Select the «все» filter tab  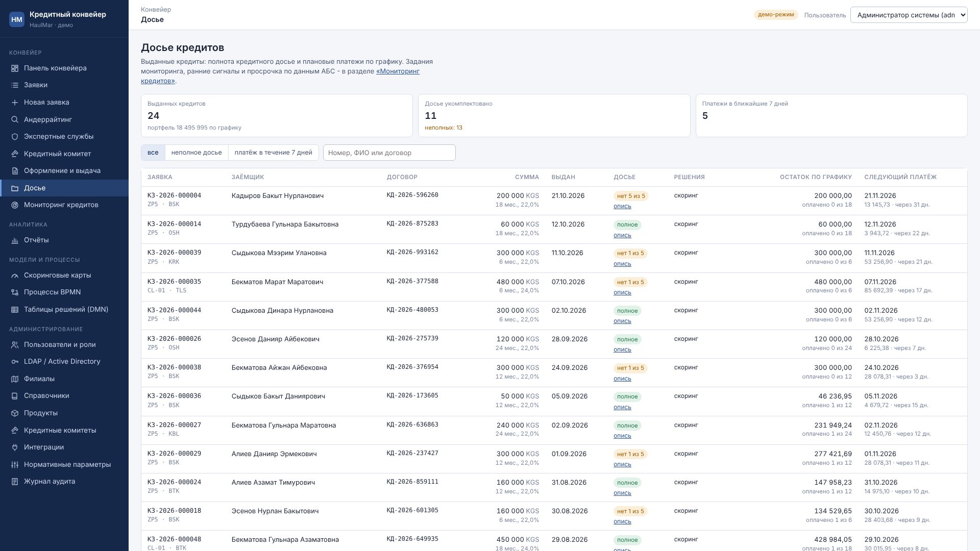coord(153,153)
